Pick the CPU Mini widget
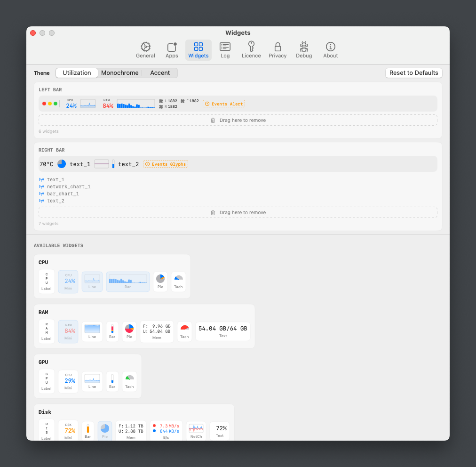The image size is (476, 467). click(x=68, y=282)
